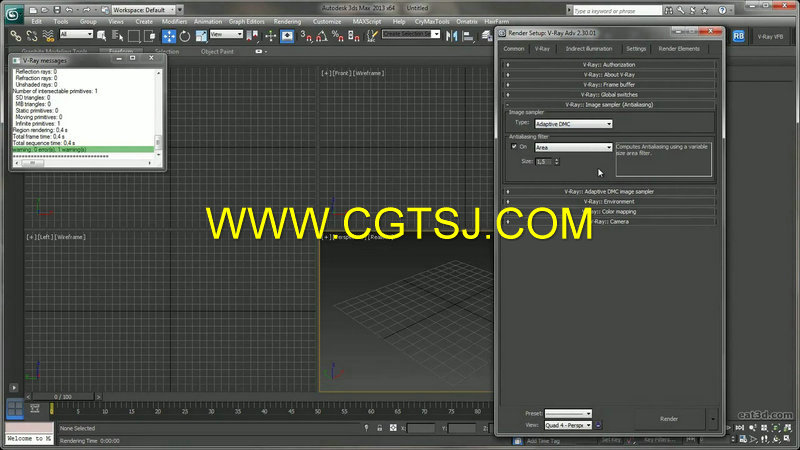The width and height of the screenshot is (800, 450).
Task: Expand V-Ray:: Adaptive DMC image sampler rollout
Action: pyautogui.click(x=609, y=192)
